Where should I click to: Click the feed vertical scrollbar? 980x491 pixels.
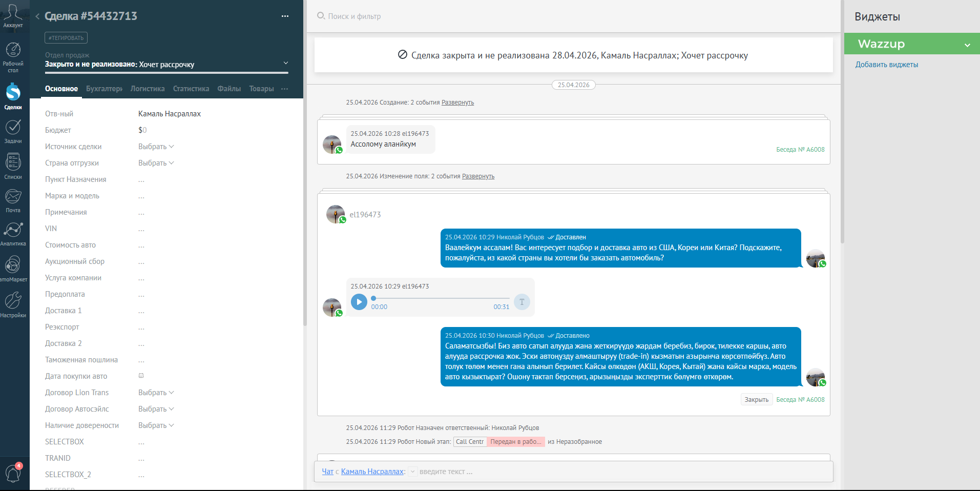(x=842, y=122)
